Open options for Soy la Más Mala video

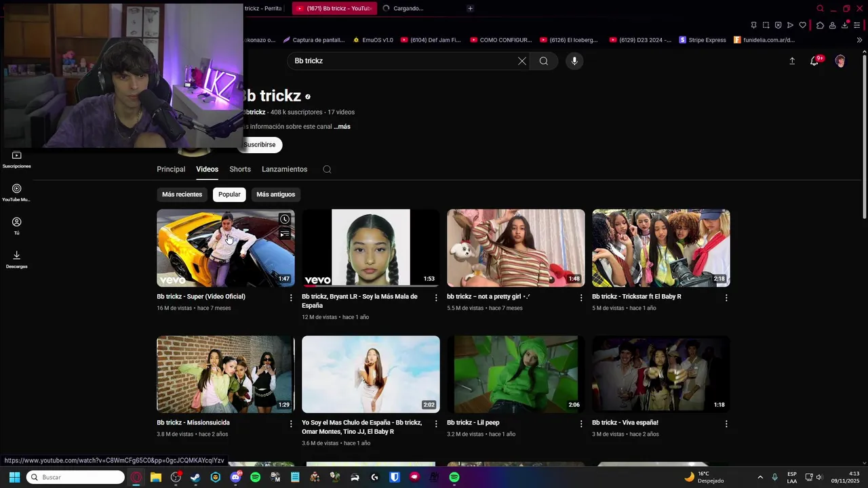click(436, 298)
